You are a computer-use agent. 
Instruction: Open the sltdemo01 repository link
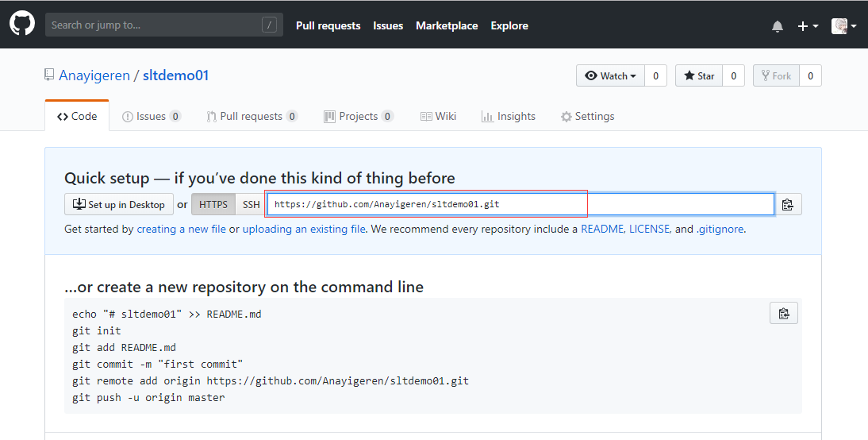(175, 75)
